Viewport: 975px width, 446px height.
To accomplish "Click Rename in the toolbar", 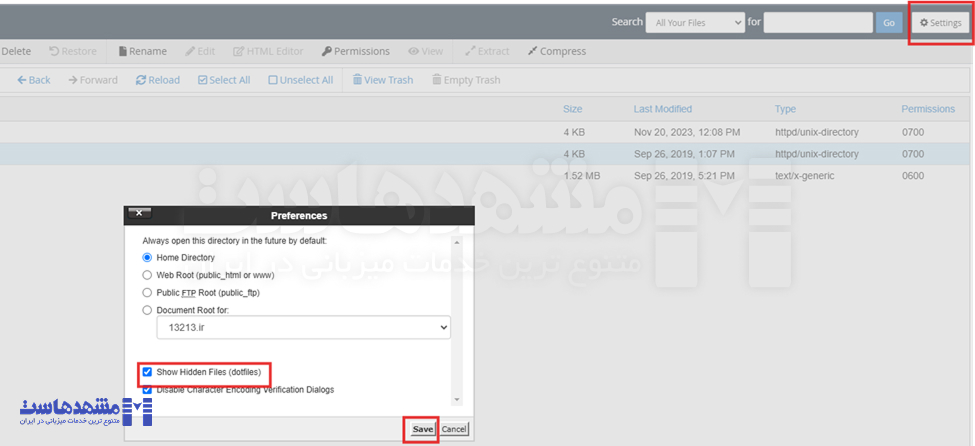I will 142,52.
